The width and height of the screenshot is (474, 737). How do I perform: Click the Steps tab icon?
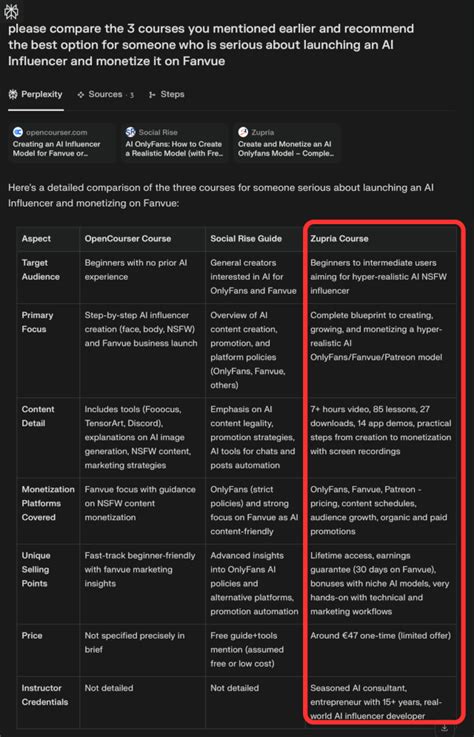coord(152,95)
